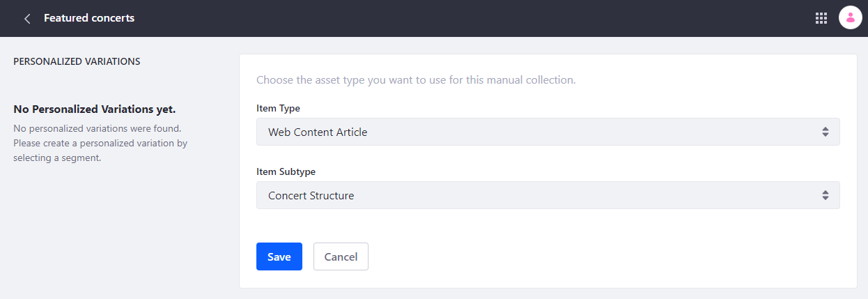Click the No personalized variations were found text
868x299 pixels.
point(98,128)
